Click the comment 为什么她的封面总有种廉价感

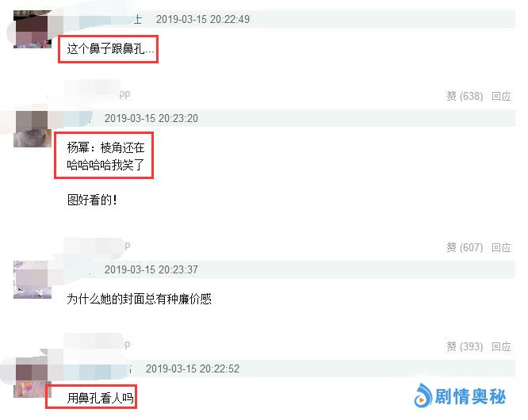[x=139, y=299]
